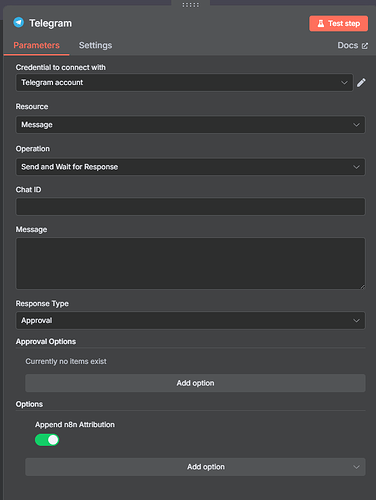376x500 pixels.
Task: Click the 'Currently no items exist' text
Action: pos(66,361)
